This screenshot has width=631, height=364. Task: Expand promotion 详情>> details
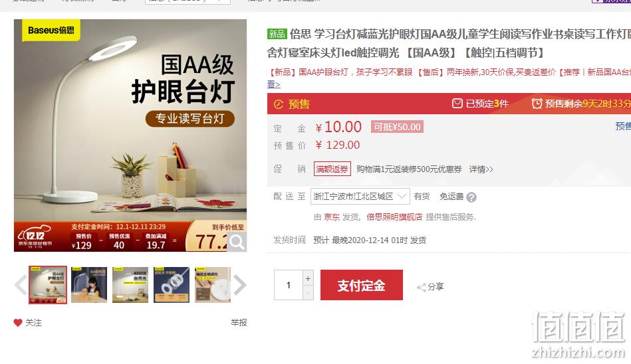tap(481, 169)
